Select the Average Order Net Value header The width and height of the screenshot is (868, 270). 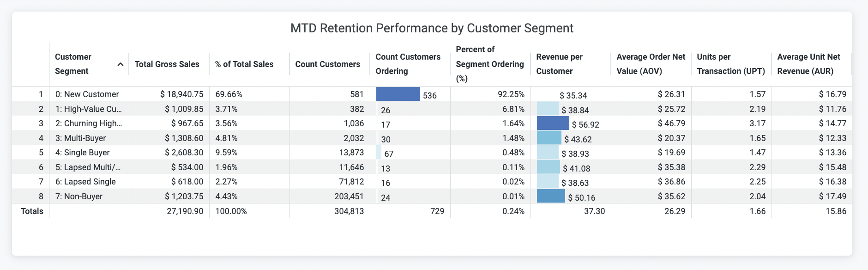[651, 64]
